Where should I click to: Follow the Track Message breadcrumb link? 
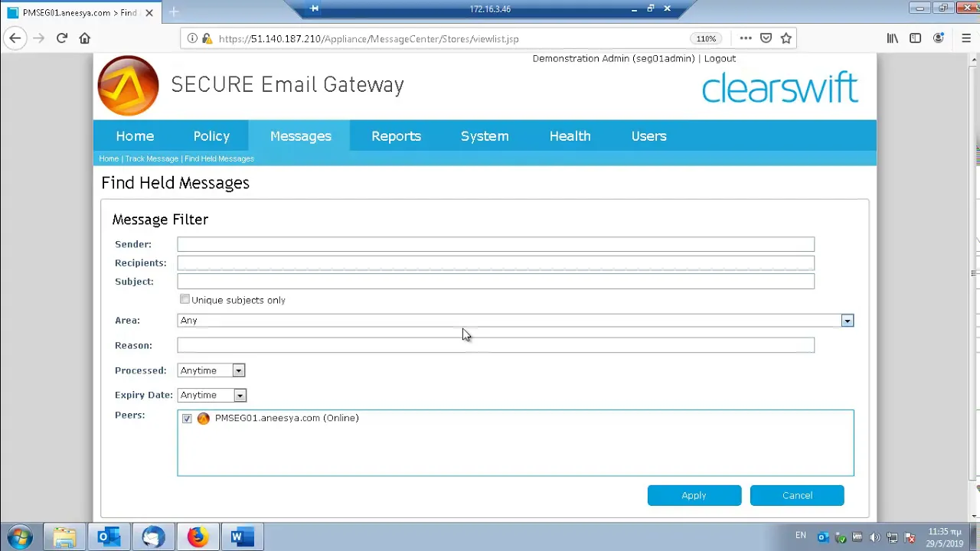pos(152,158)
